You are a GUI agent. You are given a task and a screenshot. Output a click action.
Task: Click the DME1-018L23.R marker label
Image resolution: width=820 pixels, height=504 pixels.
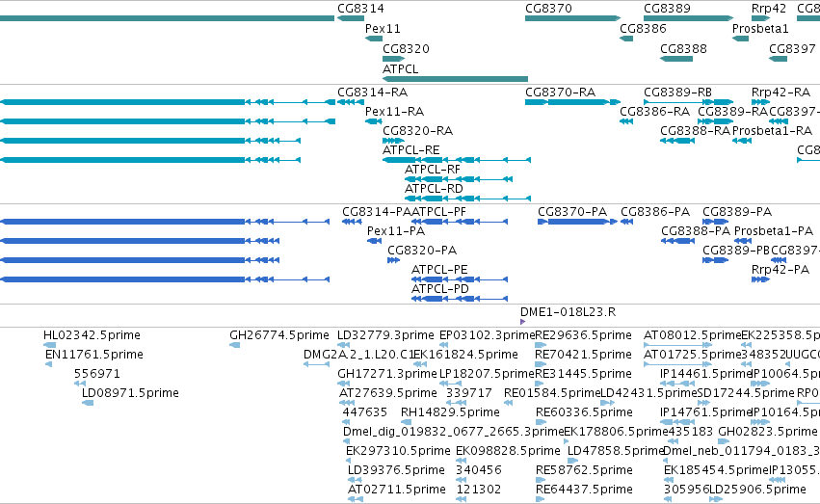pyautogui.click(x=568, y=312)
